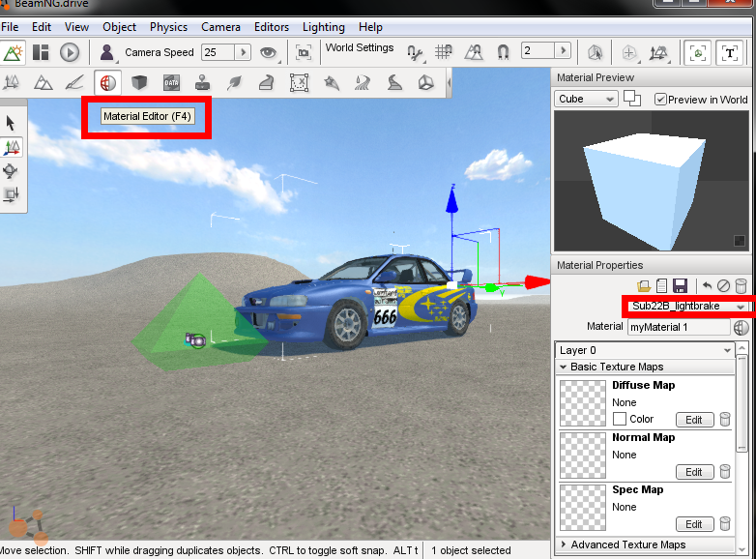Open the Editors menu
The height and width of the screenshot is (559, 756).
point(272,27)
